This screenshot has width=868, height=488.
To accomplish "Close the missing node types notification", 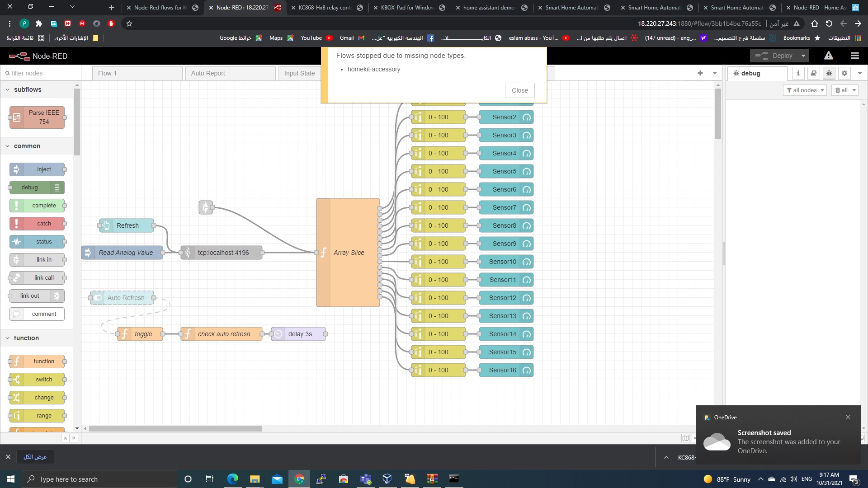I will click(x=519, y=90).
